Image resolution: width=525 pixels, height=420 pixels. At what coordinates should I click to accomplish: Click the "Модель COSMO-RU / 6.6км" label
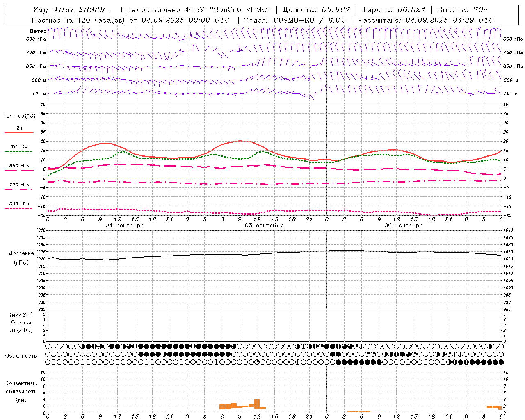pyautogui.click(x=296, y=20)
